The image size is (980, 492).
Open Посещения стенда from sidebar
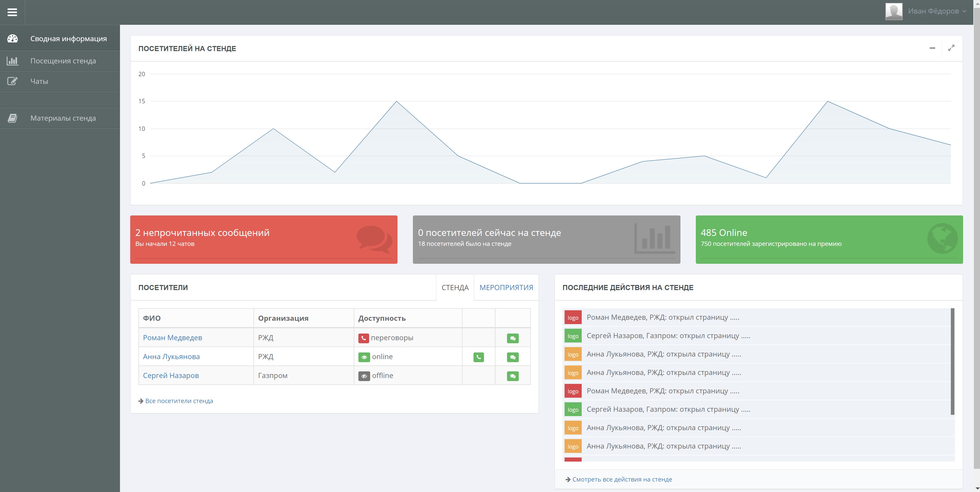(x=63, y=61)
